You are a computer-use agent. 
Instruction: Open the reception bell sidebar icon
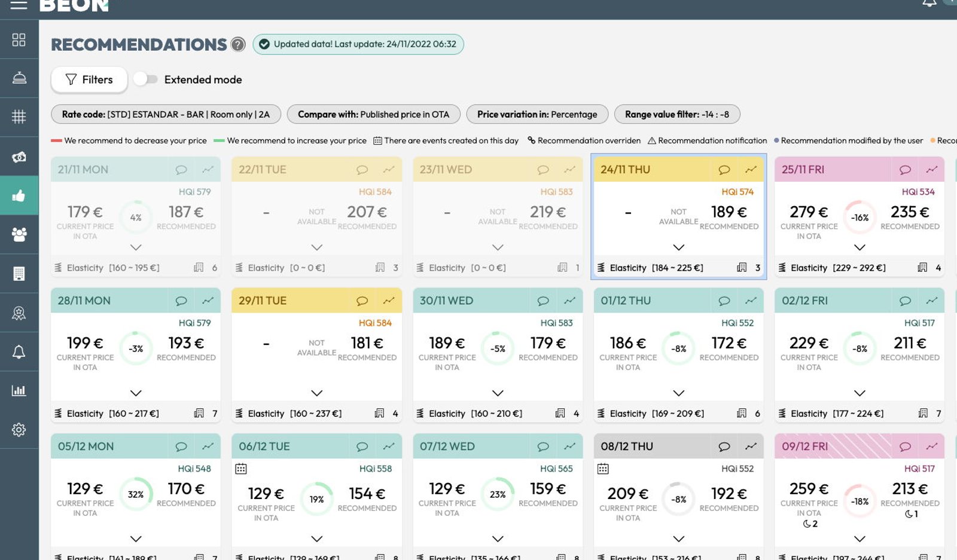(19, 78)
